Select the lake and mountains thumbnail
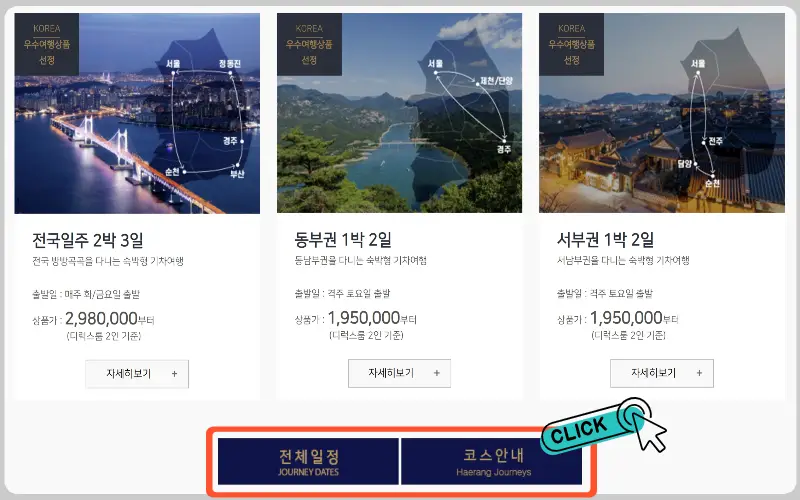This screenshot has height=500, width=800. coord(399,113)
